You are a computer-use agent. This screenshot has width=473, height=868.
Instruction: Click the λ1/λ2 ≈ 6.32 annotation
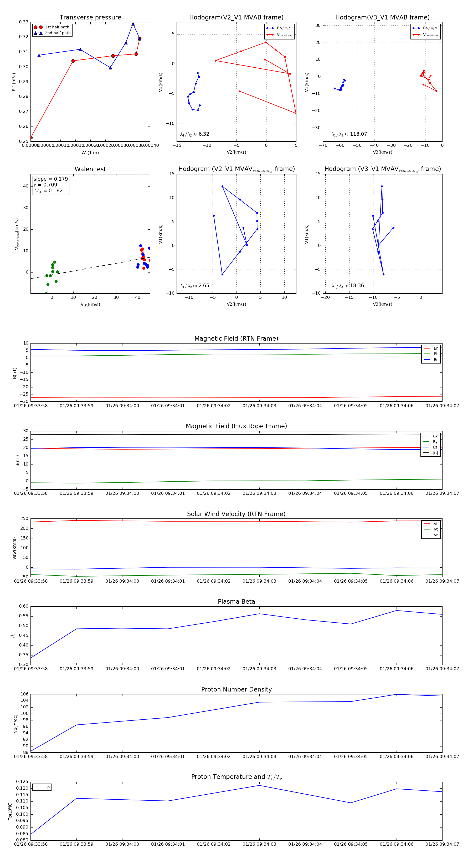pyautogui.click(x=194, y=134)
